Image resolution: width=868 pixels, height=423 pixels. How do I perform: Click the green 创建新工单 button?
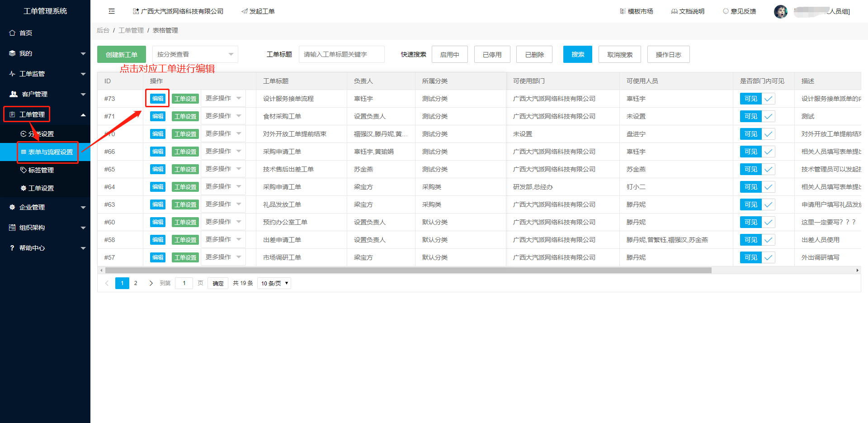click(122, 54)
